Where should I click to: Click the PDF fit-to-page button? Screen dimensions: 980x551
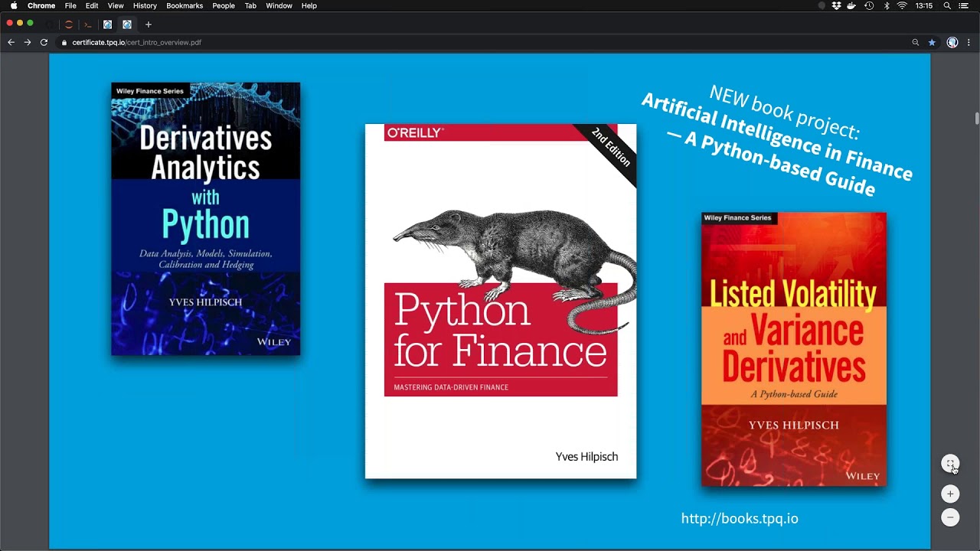click(x=950, y=464)
